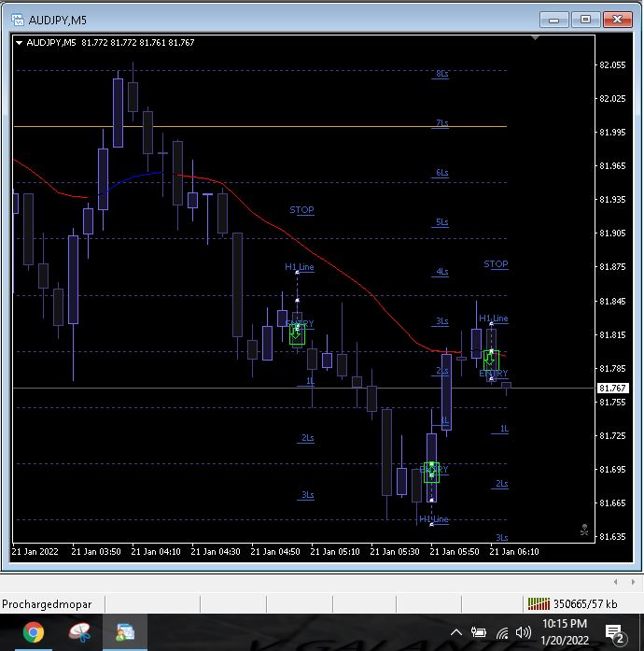Show hidden tray icons chevron
Image resolution: width=644 pixels, height=651 pixels.
click(456, 632)
